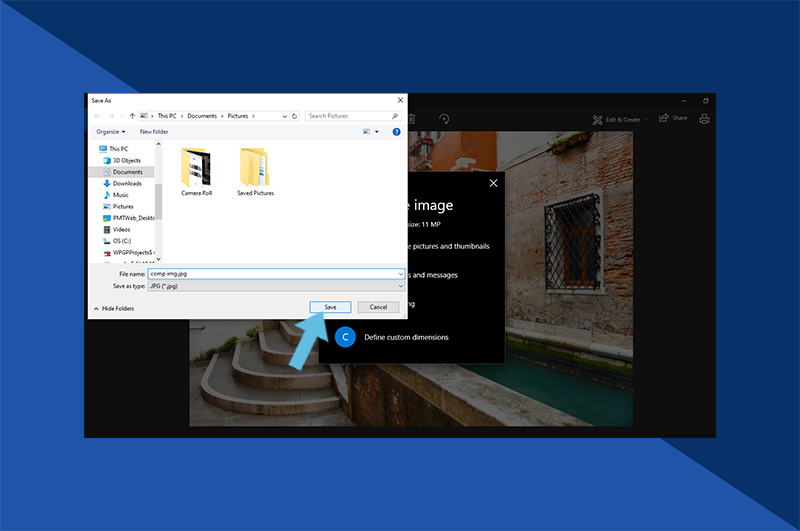800x531 pixels.
Task: Click the blue Help question mark icon
Action: [397, 132]
